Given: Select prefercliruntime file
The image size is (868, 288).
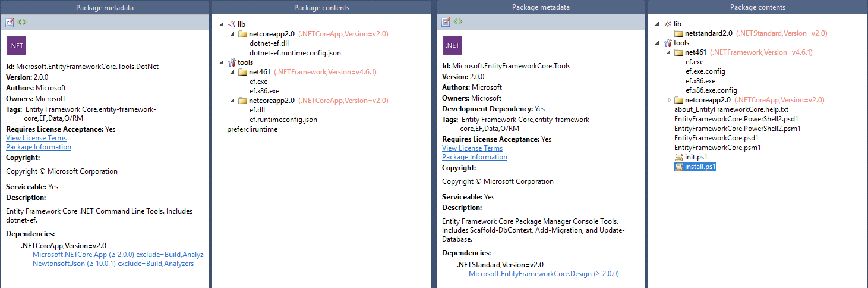Looking at the screenshot, I should pyautogui.click(x=252, y=129).
